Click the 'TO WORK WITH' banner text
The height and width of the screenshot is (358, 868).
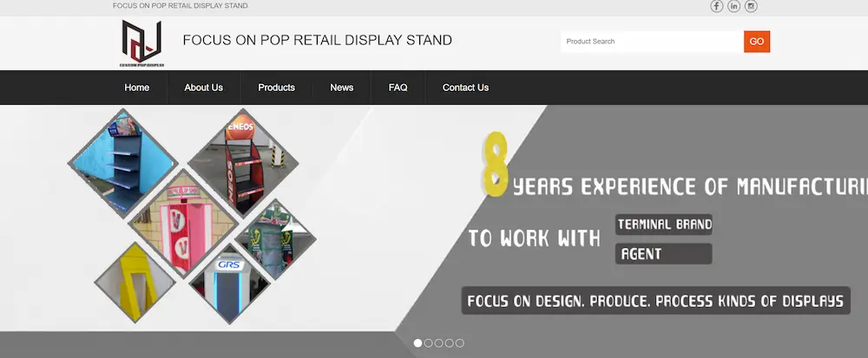[534, 238]
